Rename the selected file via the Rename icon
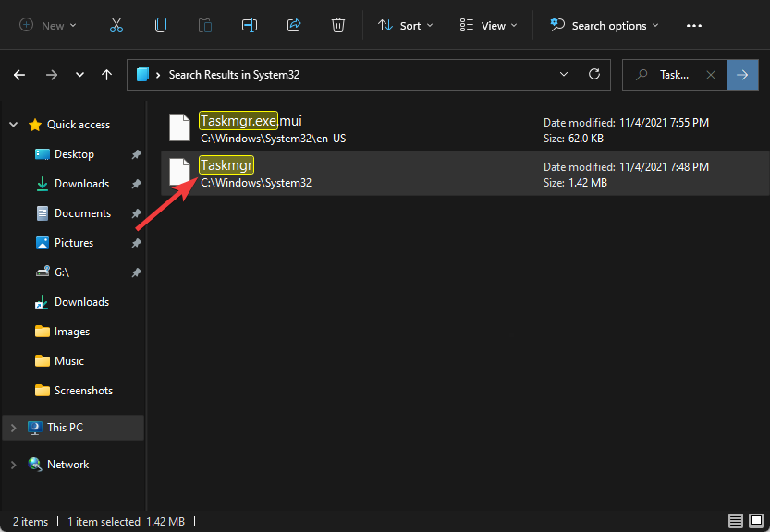This screenshot has width=770, height=532. 249,25
